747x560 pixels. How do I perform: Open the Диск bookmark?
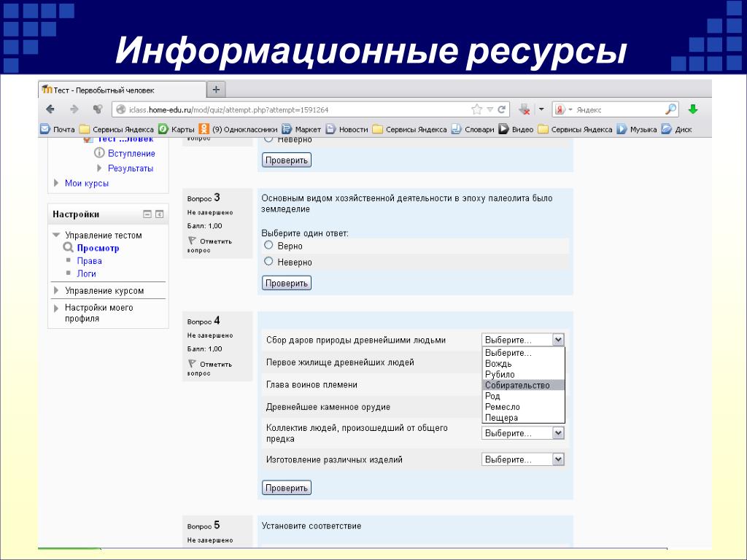pos(676,129)
